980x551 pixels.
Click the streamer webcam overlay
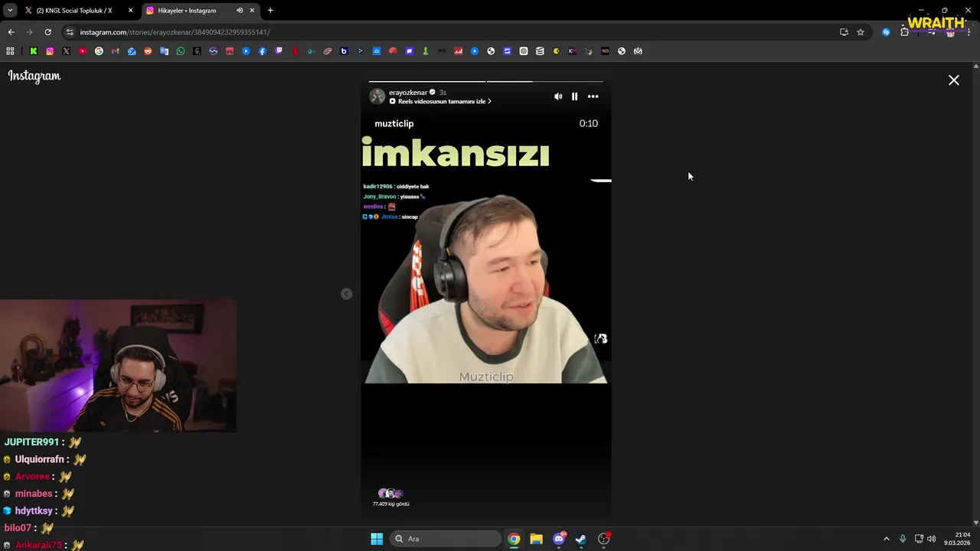click(119, 366)
